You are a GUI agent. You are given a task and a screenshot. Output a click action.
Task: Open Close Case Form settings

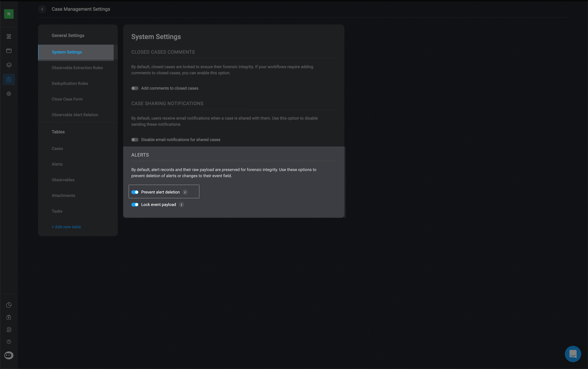[67, 99]
